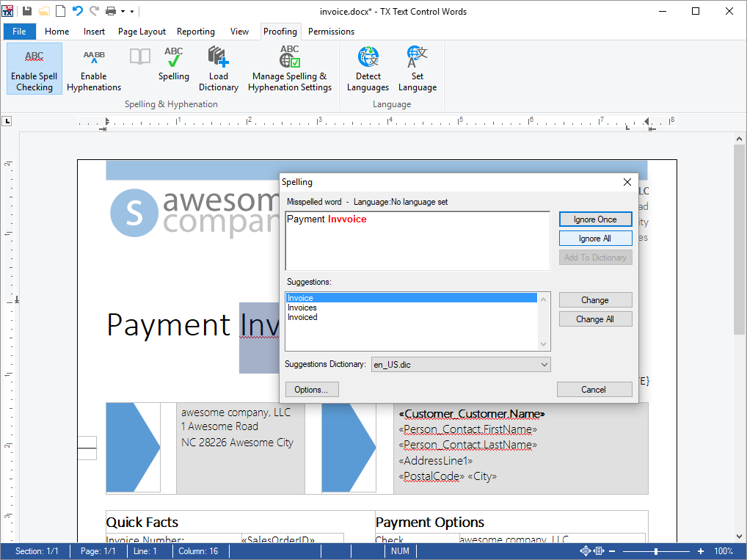Viewport: 747px width, 560px height.
Task: Enable Hyphenations
Action: point(93,68)
